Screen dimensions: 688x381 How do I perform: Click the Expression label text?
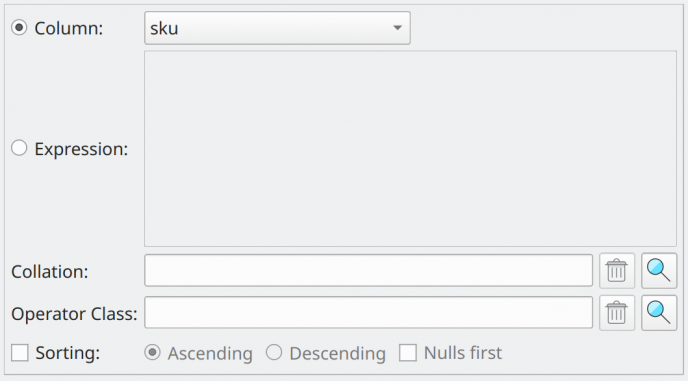(x=81, y=149)
